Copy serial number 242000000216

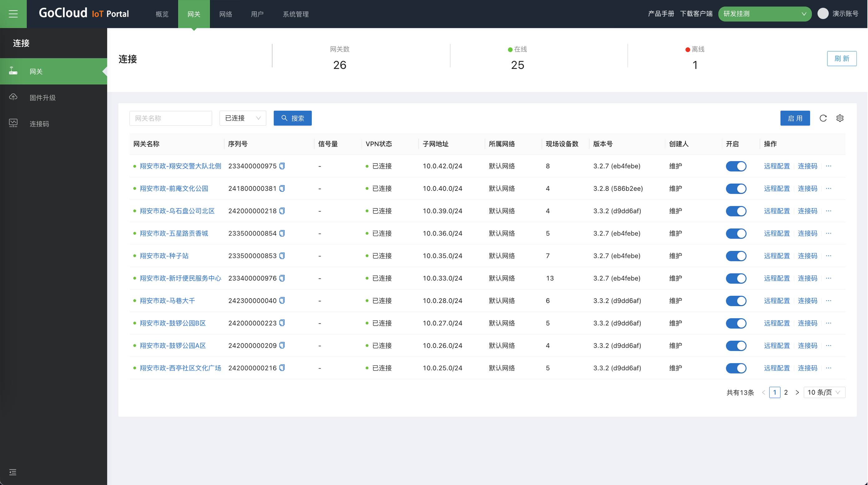pyautogui.click(x=282, y=367)
